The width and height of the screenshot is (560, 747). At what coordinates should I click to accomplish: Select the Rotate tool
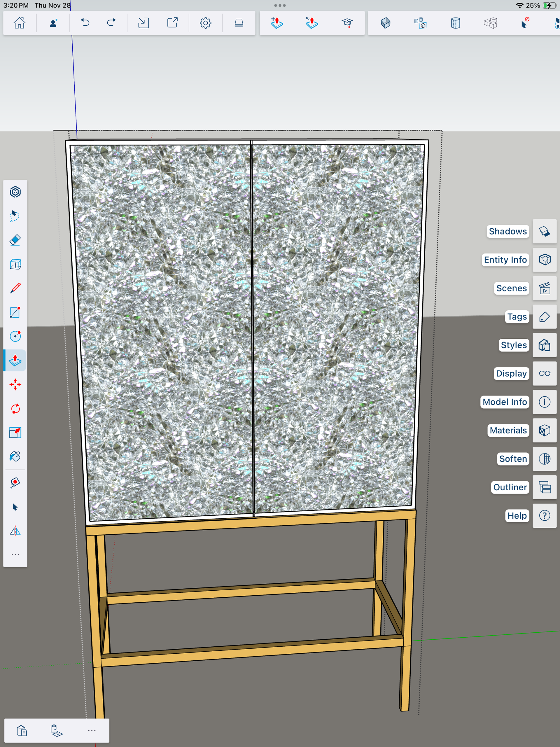(15, 409)
